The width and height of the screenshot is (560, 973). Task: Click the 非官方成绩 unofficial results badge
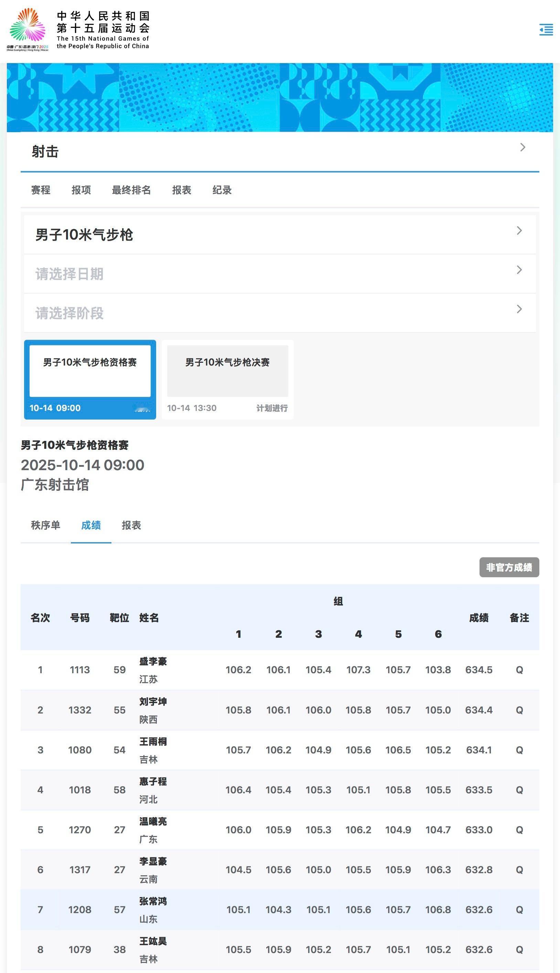[x=510, y=567]
